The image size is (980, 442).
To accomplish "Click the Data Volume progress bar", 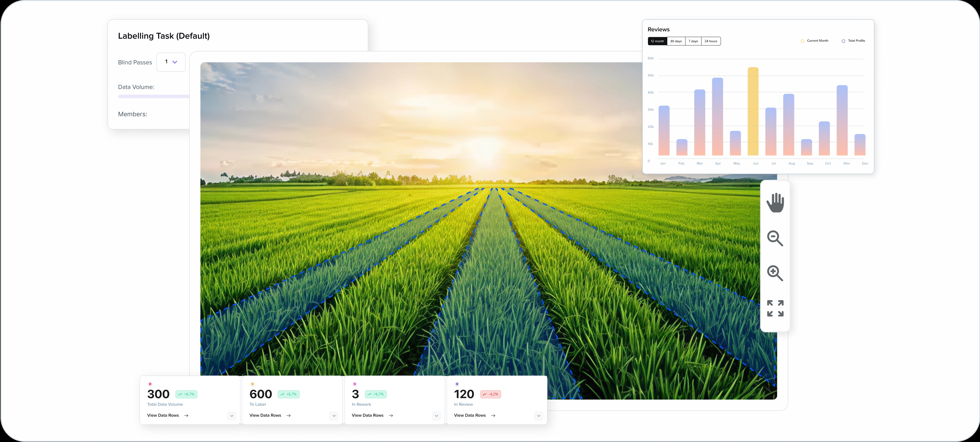I will [x=153, y=97].
